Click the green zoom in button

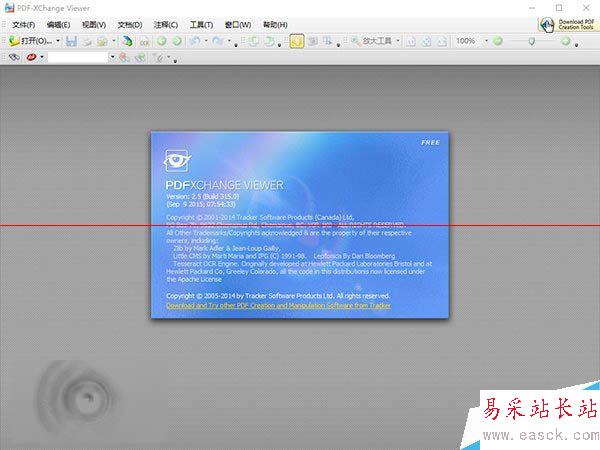point(566,41)
